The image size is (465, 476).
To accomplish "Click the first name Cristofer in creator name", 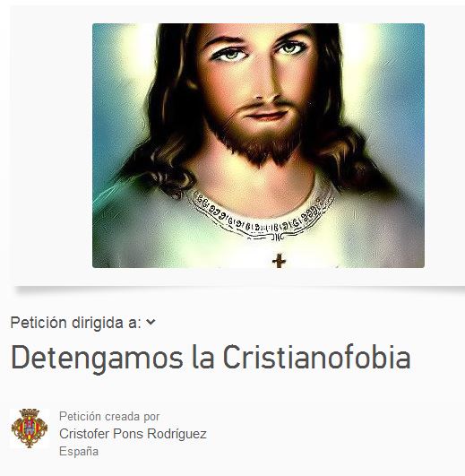I will (x=84, y=434).
